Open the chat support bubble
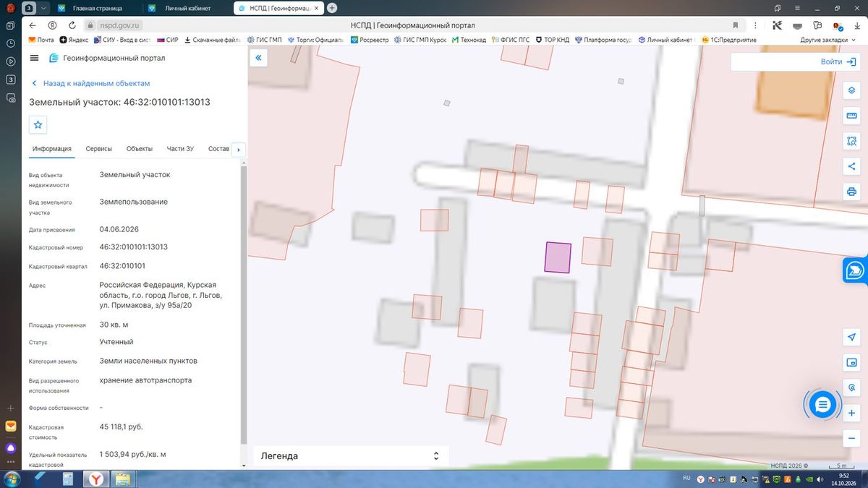 [822, 405]
